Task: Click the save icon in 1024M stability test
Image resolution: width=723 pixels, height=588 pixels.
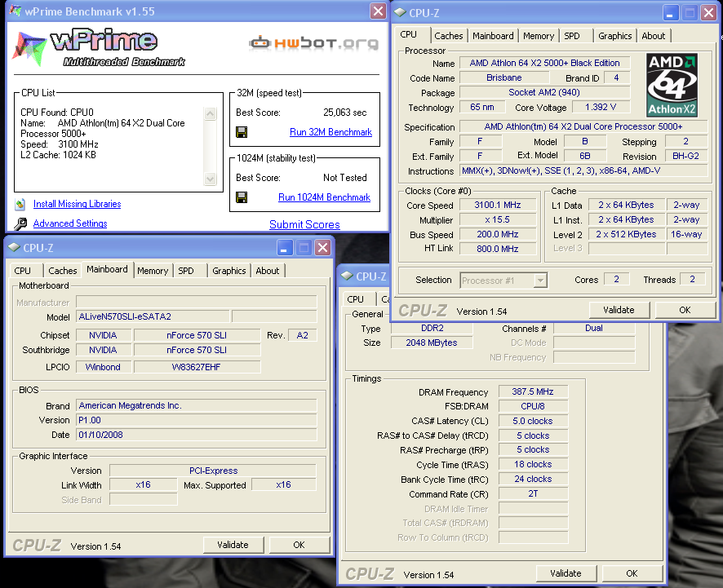Action: click(x=242, y=197)
